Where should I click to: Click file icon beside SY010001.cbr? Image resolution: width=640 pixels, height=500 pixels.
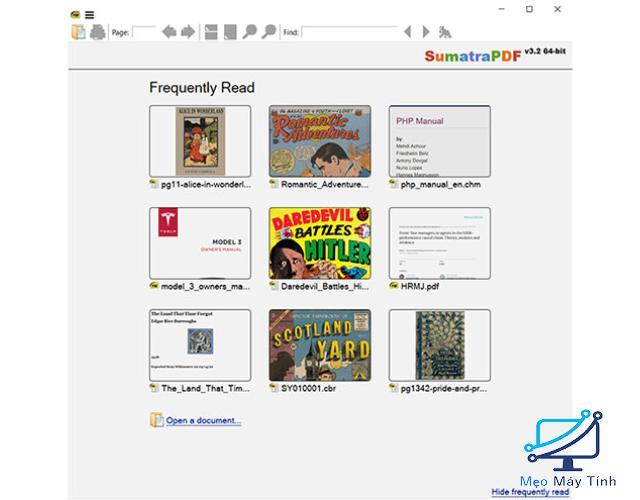(274, 388)
